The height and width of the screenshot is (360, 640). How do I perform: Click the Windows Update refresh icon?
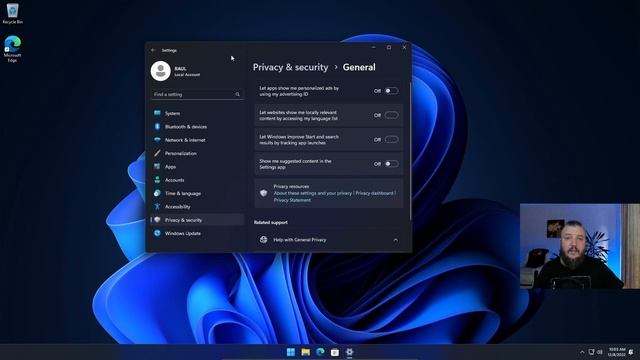tap(157, 233)
